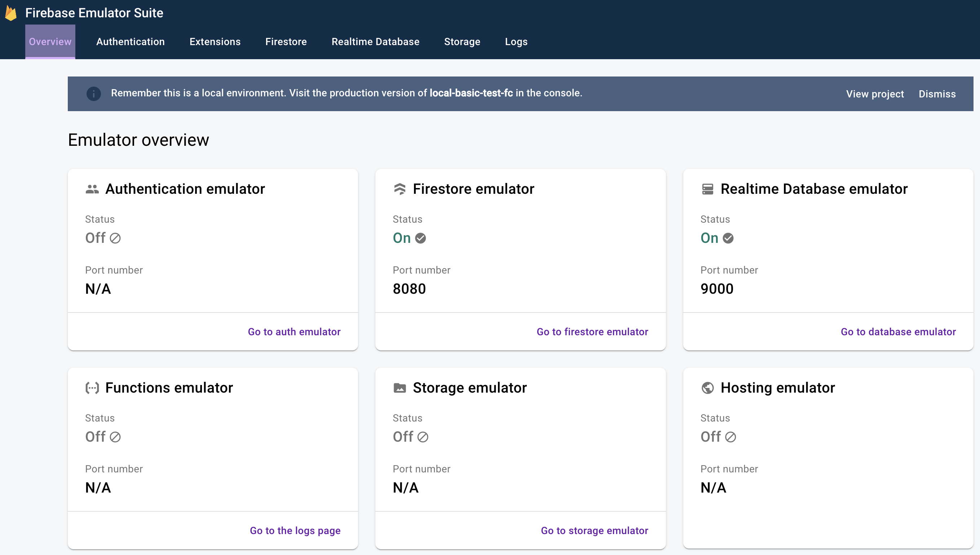Open Go to storage emulator link
The image size is (980, 555).
pos(594,530)
